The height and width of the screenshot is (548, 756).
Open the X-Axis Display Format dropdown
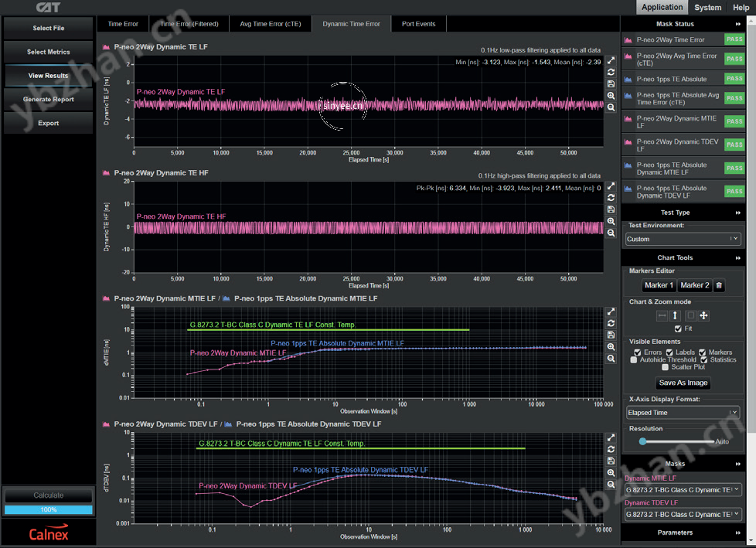[x=683, y=413]
